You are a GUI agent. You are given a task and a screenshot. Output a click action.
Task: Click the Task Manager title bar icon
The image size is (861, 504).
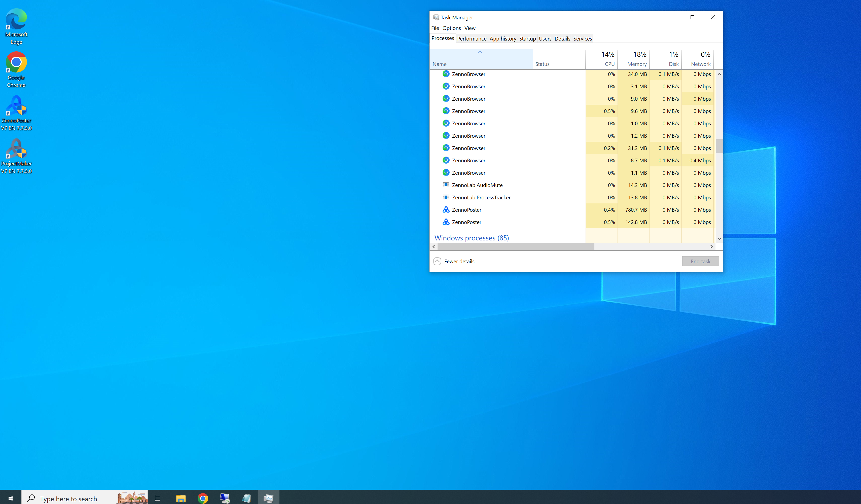coord(436,17)
